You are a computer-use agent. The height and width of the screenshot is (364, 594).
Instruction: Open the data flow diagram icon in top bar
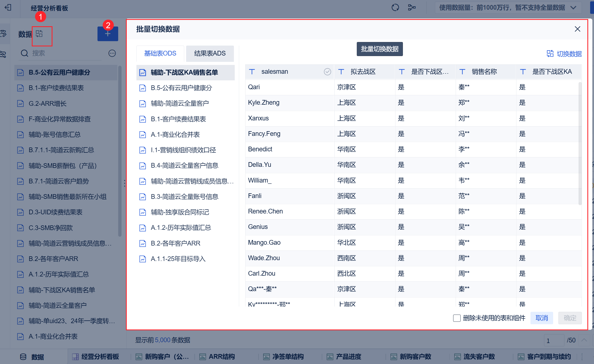pyautogui.click(x=411, y=7)
